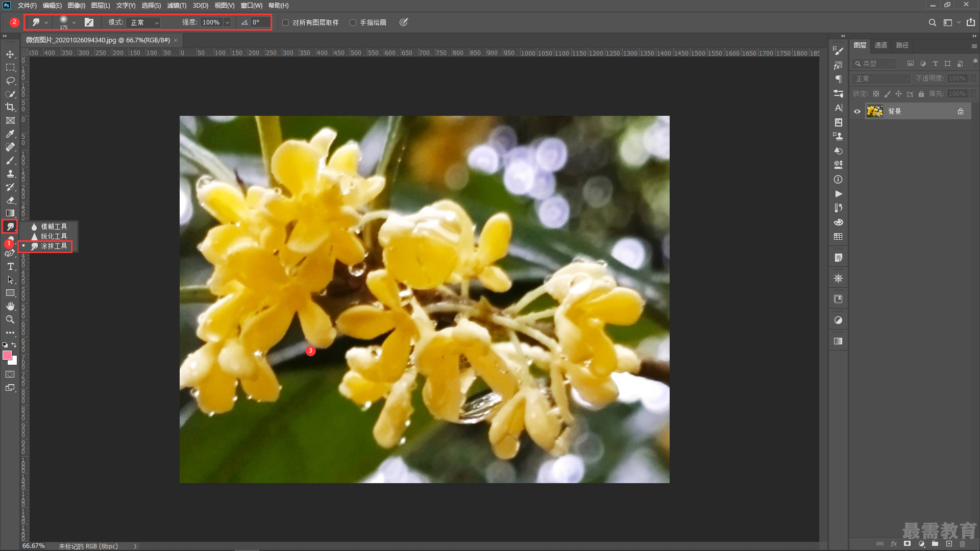Click the background white color swatch
This screenshot has width=980, height=551.
[14, 362]
